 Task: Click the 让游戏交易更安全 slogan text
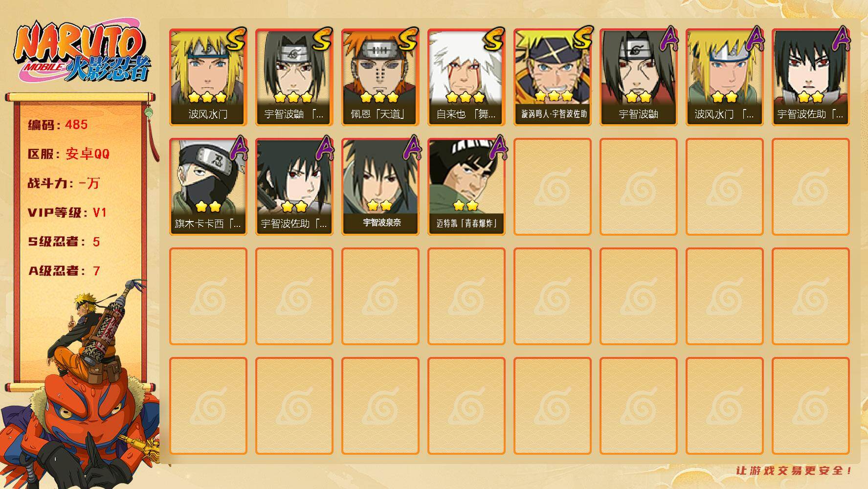[794, 470]
